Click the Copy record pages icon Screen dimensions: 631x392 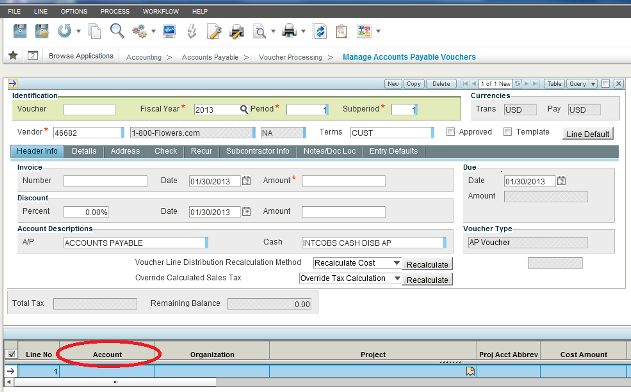pos(95,31)
